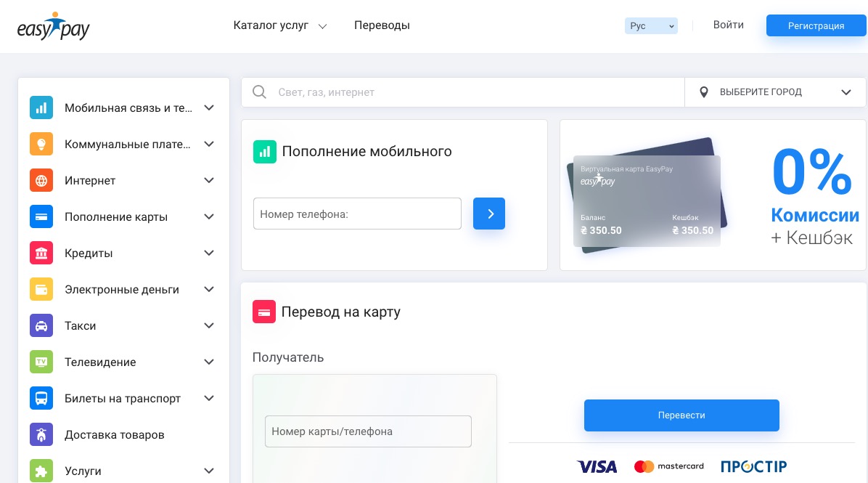Click the search magnifier icon
868x483 pixels.
(x=259, y=92)
